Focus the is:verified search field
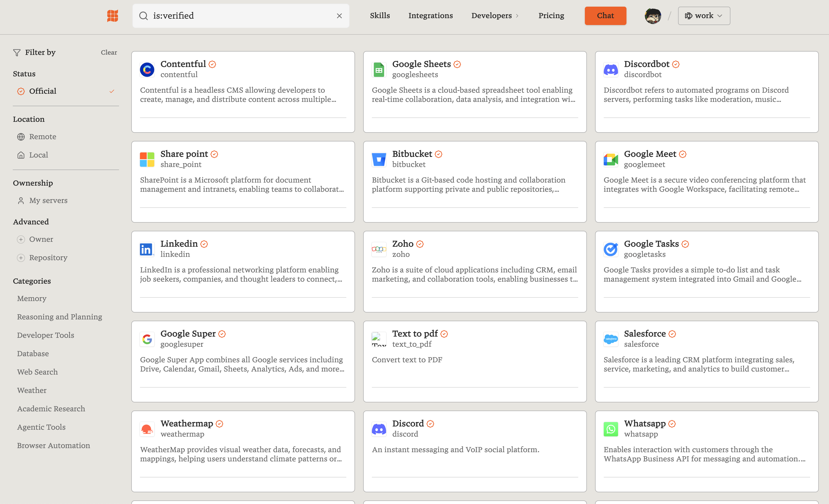 tap(241, 16)
